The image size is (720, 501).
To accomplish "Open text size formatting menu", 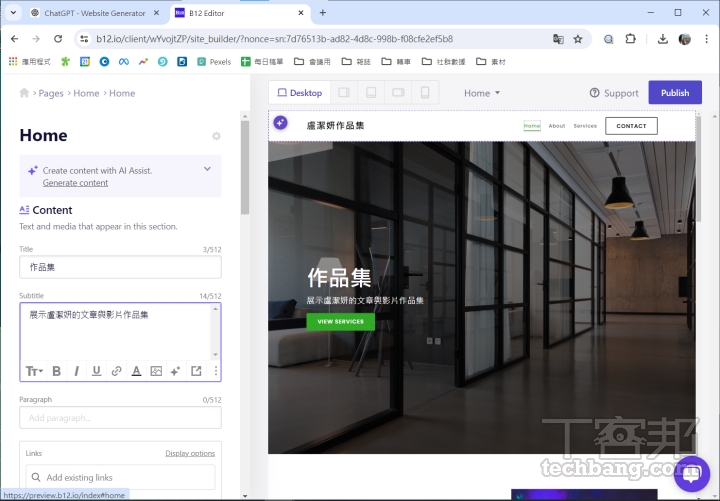I will pos(34,371).
